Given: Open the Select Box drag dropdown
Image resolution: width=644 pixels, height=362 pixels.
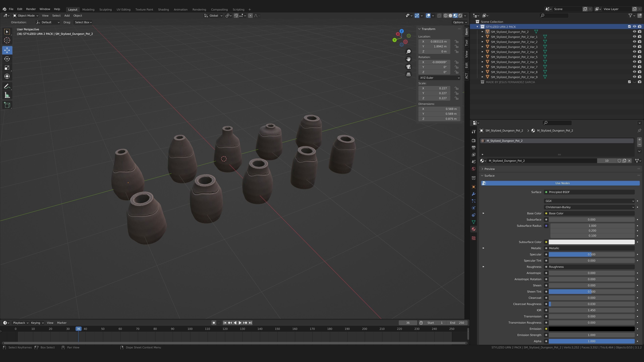Looking at the screenshot, I should pos(83,22).
